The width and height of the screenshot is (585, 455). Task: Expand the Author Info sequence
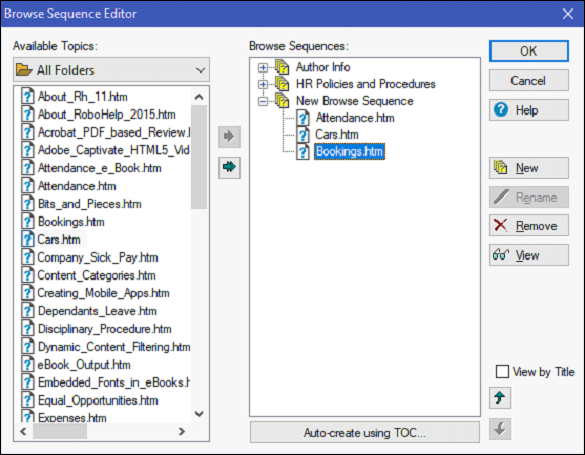pyautogui.click(x=263, y=68)
